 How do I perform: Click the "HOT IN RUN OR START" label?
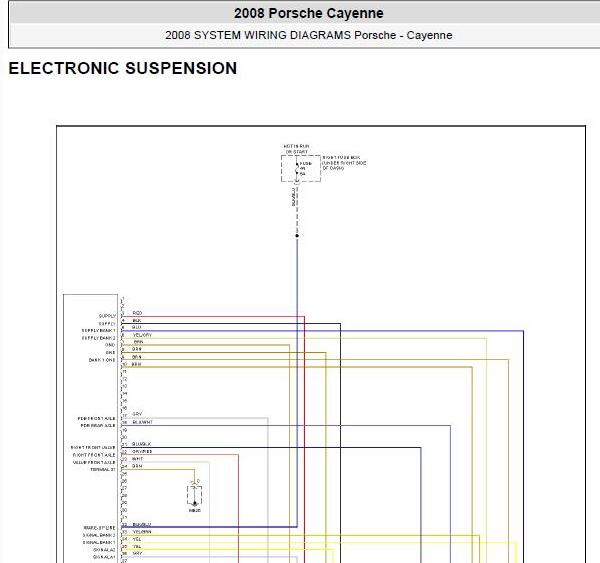(297, 149)
